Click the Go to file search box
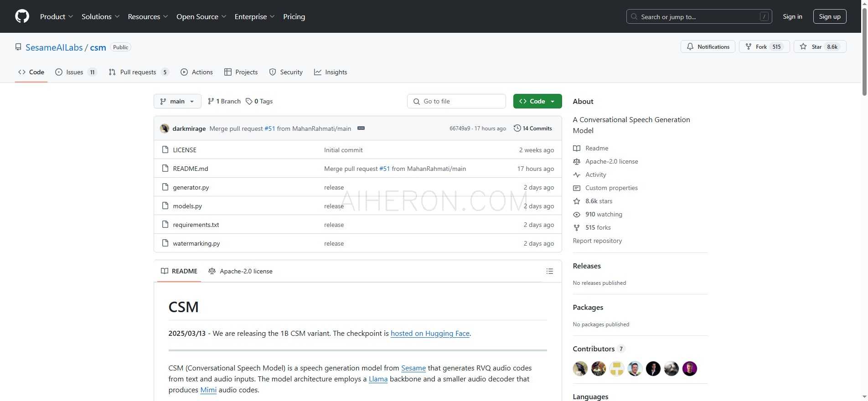This screenshot has width=868, height=401. tap(456, 101)
